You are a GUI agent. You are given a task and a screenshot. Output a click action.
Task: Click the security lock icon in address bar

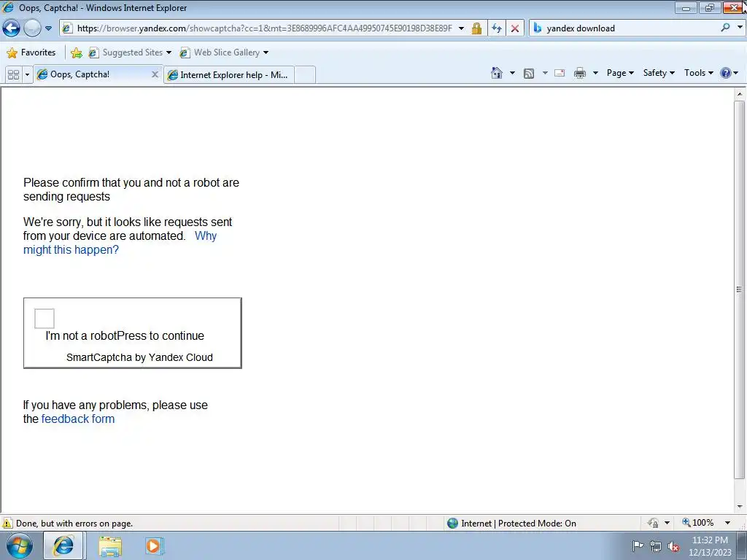coord(476,28)
